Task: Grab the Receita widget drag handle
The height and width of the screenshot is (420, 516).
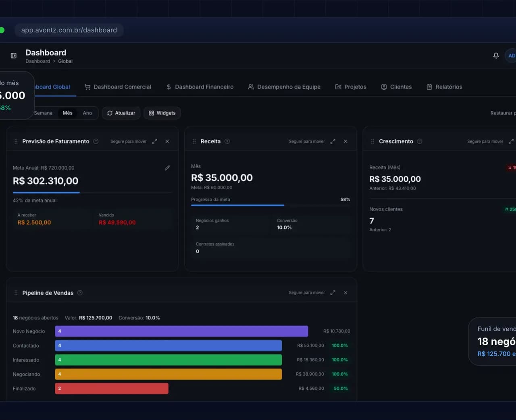Action: (194, 141)
